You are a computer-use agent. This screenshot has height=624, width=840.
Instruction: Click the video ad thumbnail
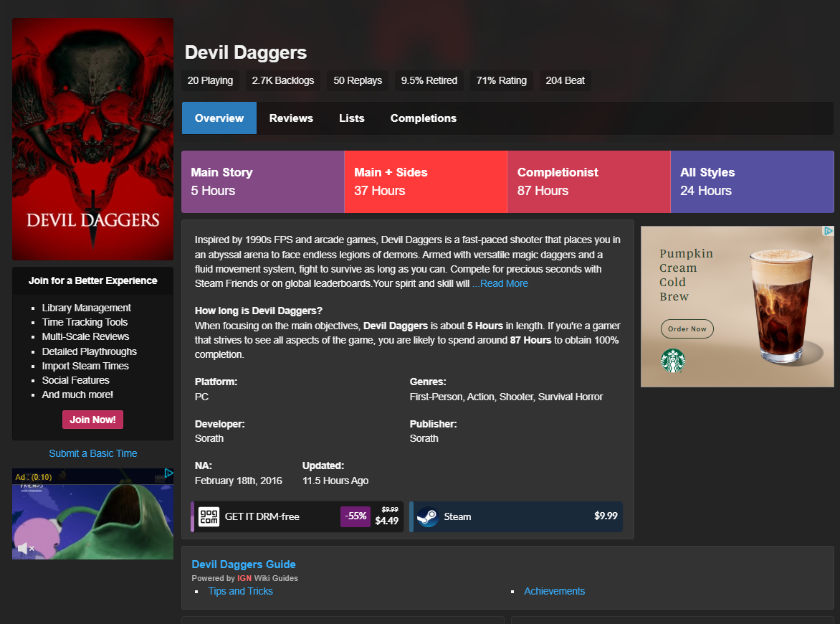[92, 514]
